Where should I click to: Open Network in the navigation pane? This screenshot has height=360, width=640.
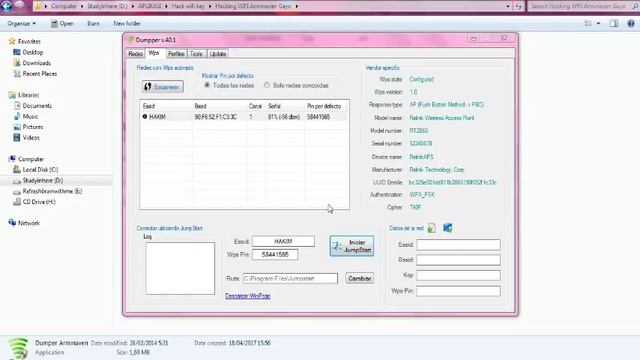29,223
